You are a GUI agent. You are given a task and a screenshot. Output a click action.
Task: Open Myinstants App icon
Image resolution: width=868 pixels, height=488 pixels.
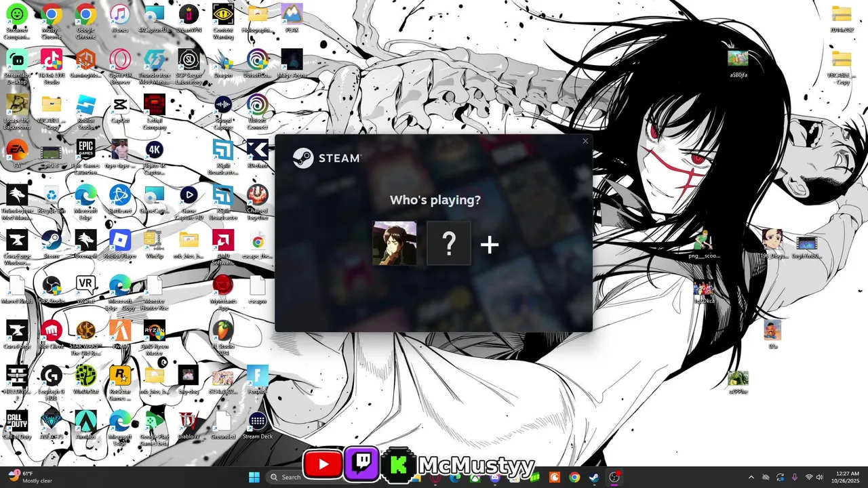[223, 293]
